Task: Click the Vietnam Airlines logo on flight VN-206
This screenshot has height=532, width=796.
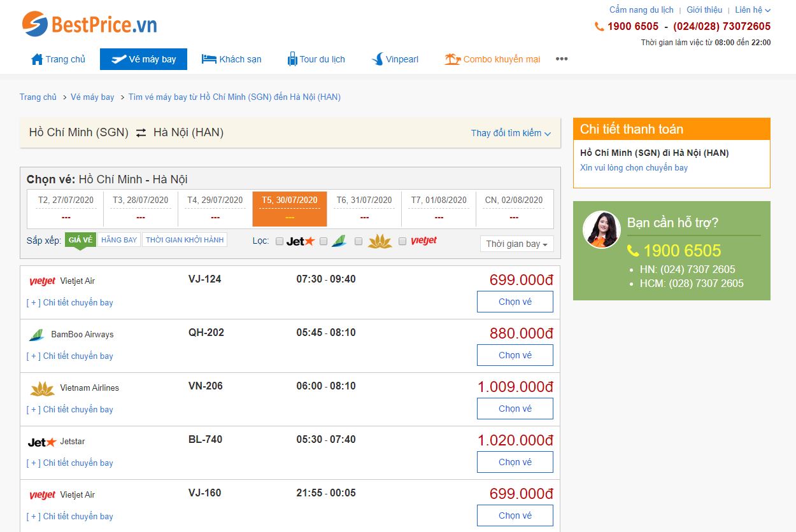Action: [42, 388]
